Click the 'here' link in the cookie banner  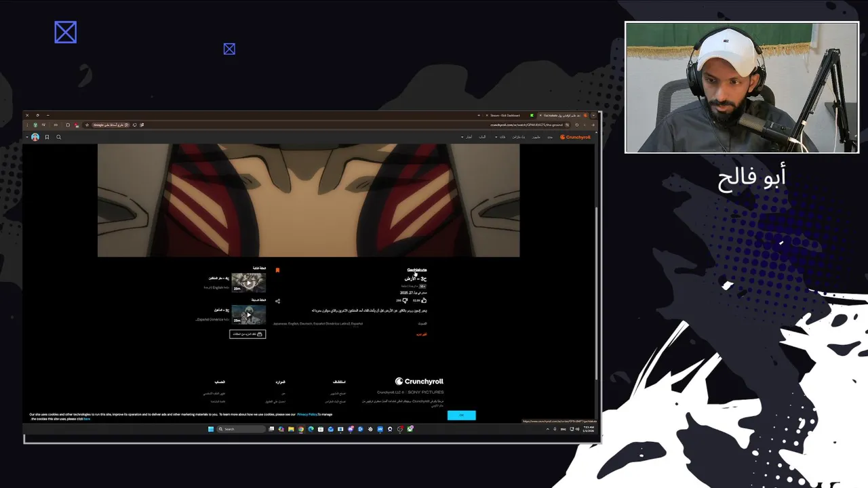tap(86, 419)
